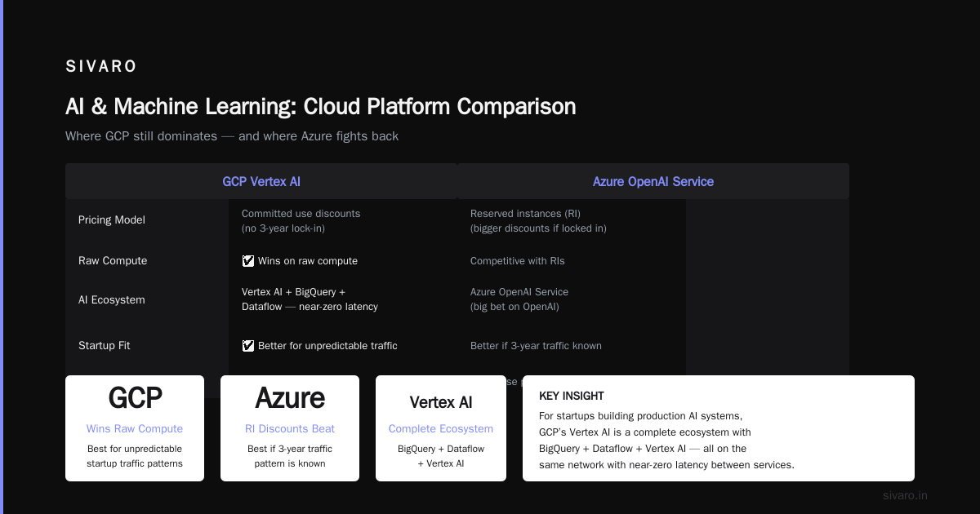
Task: Click the Committed use discounts cell
Action: (x=301, y=221)
